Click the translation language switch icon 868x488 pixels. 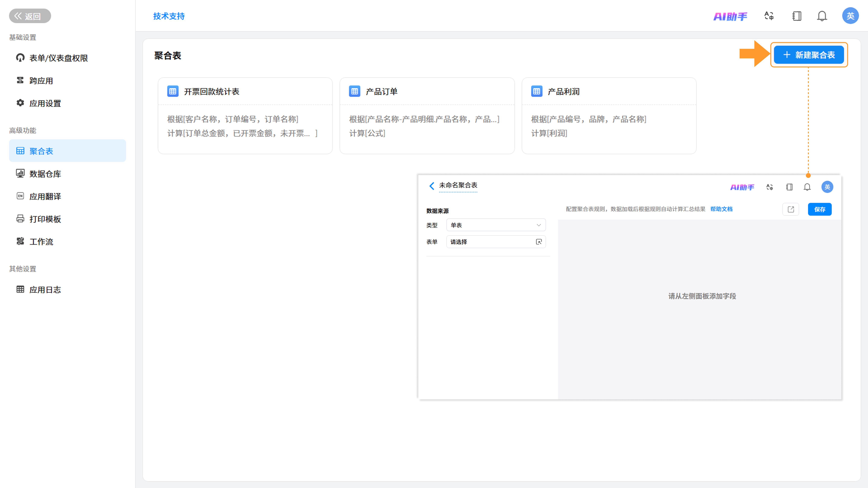(769, 16)
